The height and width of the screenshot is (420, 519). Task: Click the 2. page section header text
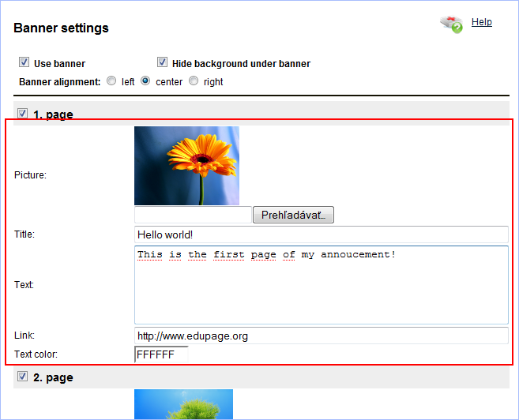click(53, 377)
